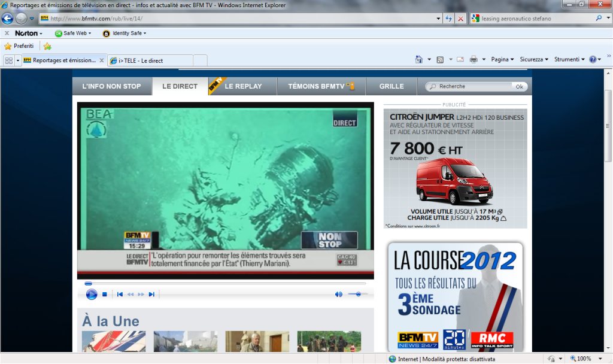Click the Quick Tabs grid icon
This screenshot has height=364, width=613.
(x=8, y=60)
